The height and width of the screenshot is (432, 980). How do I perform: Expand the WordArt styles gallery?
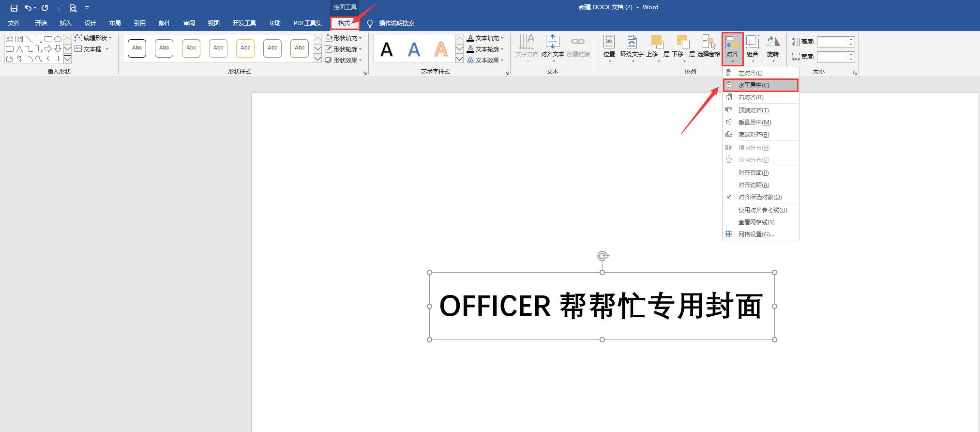(460, 59)
